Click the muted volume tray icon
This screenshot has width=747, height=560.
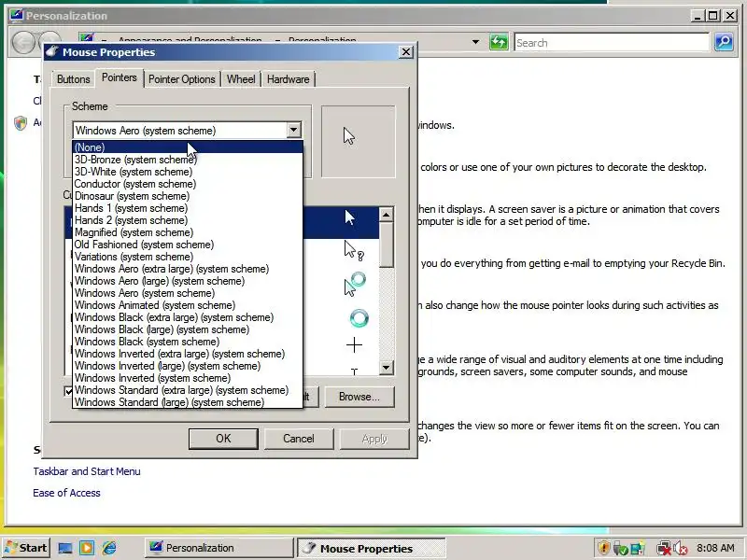[x=680, y=549]
